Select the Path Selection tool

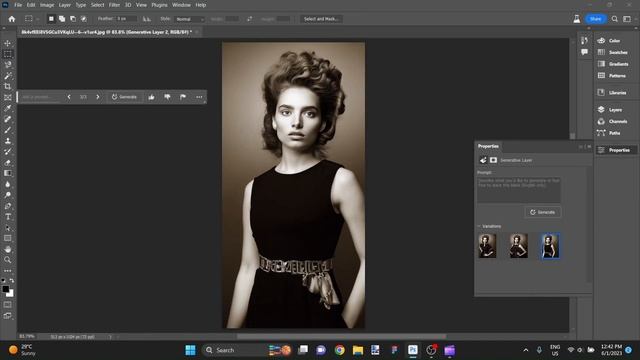(8, 227)
